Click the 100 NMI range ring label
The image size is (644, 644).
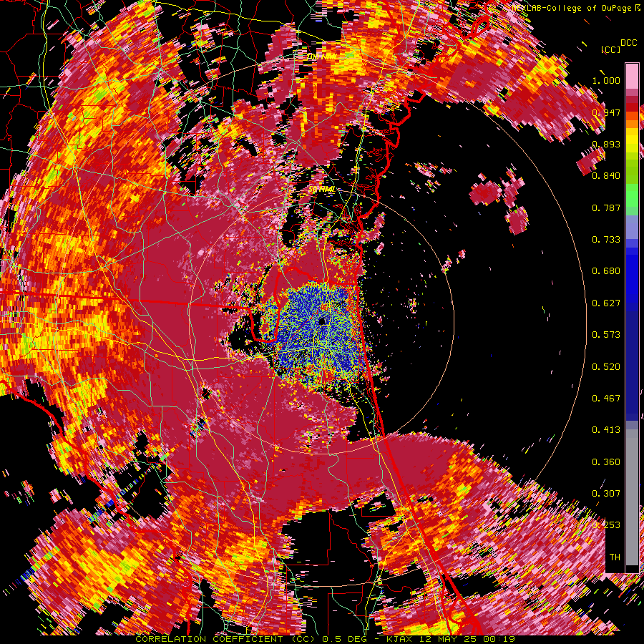pos(321,57)
